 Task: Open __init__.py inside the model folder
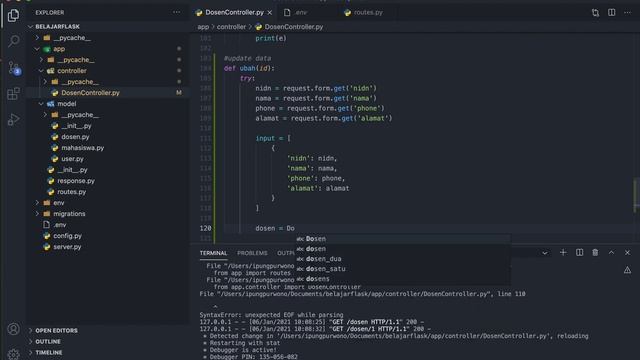click(x=76, y=126)
